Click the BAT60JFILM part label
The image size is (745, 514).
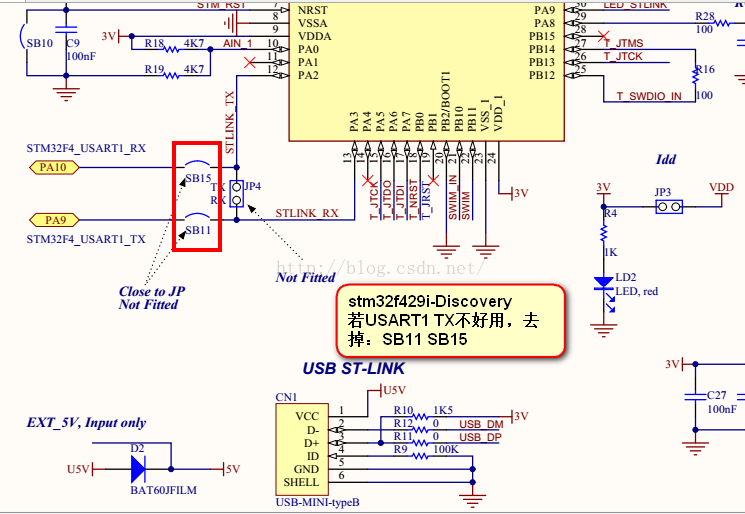pos(163,490)
